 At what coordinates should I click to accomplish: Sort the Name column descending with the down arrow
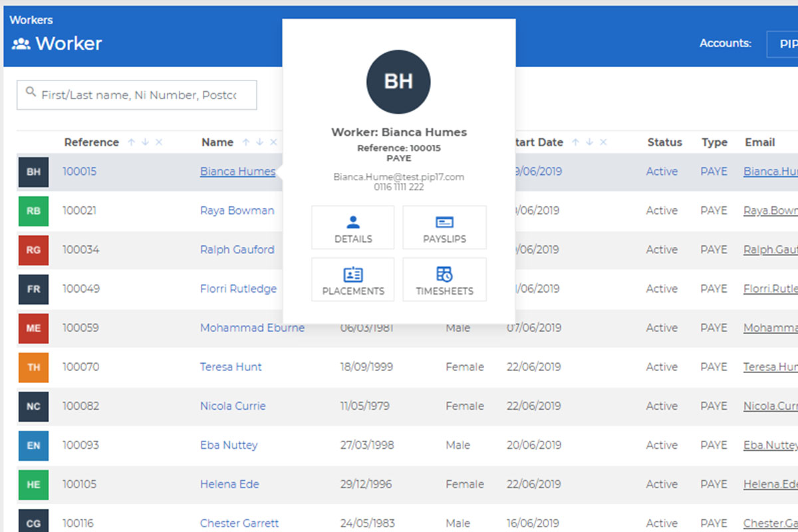click(259, 142)
